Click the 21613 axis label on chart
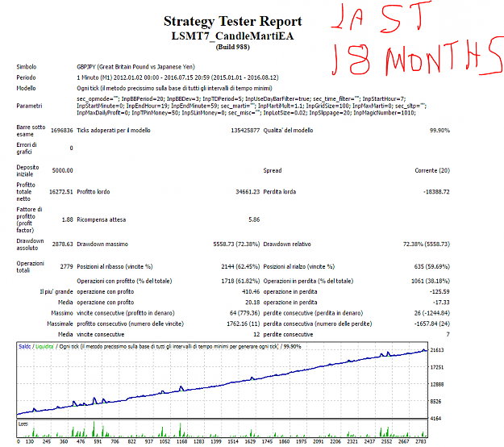This screenshot has width=504, height=447. 437,350
